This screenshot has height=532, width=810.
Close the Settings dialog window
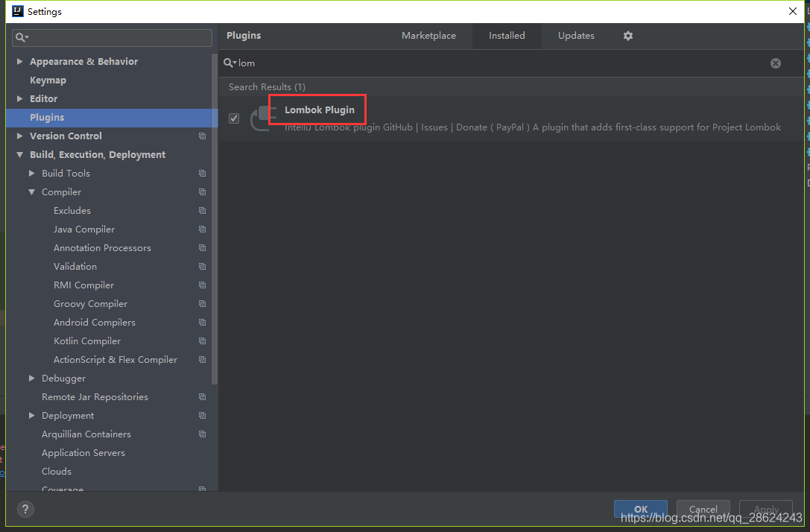tap(792, 11)
